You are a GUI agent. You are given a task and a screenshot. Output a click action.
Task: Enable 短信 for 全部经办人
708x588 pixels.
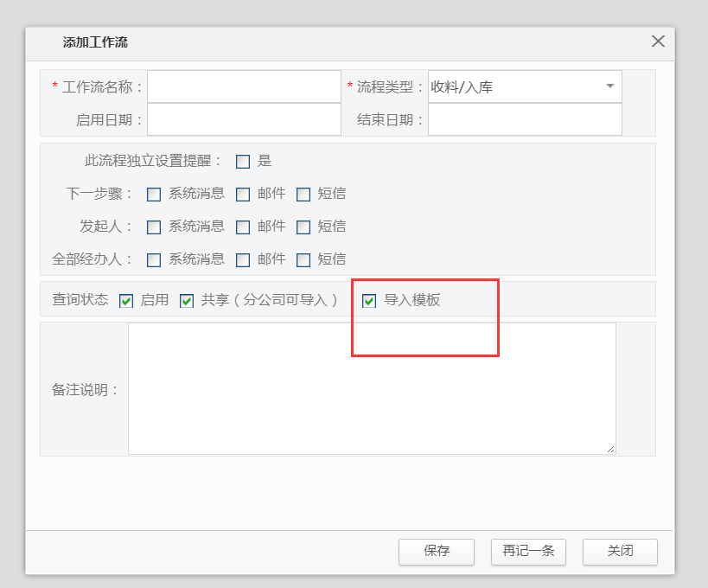(x=303, y=259)
